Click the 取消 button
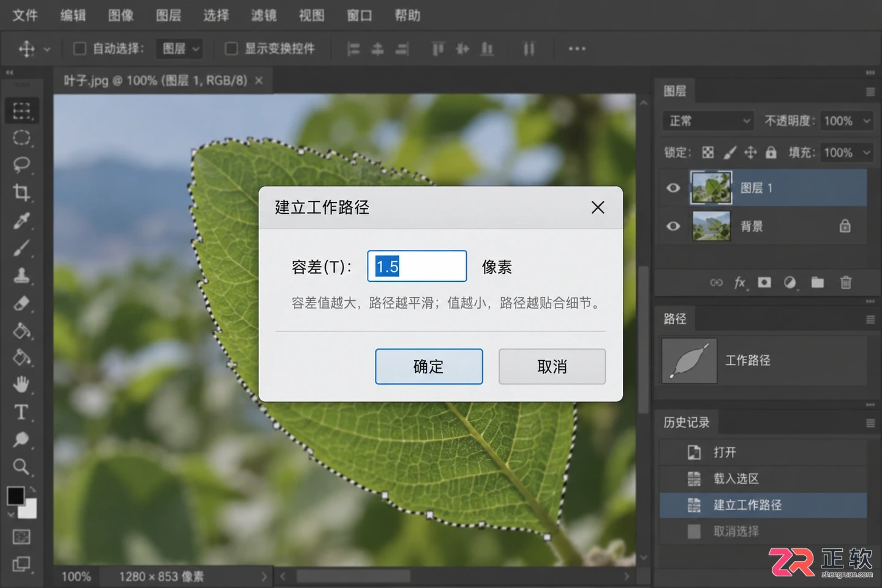This screenshot has width=882, height=588. click(552, 366)
